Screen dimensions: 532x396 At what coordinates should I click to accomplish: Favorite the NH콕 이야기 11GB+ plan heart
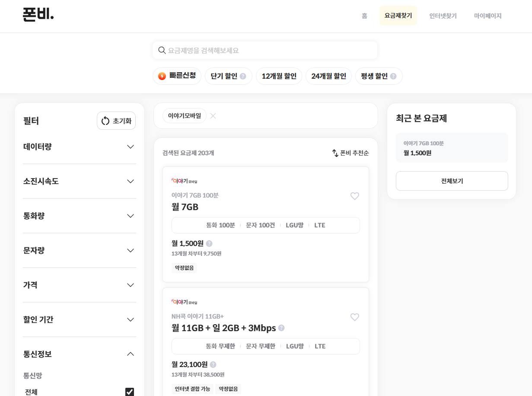[x=355, y=317]
